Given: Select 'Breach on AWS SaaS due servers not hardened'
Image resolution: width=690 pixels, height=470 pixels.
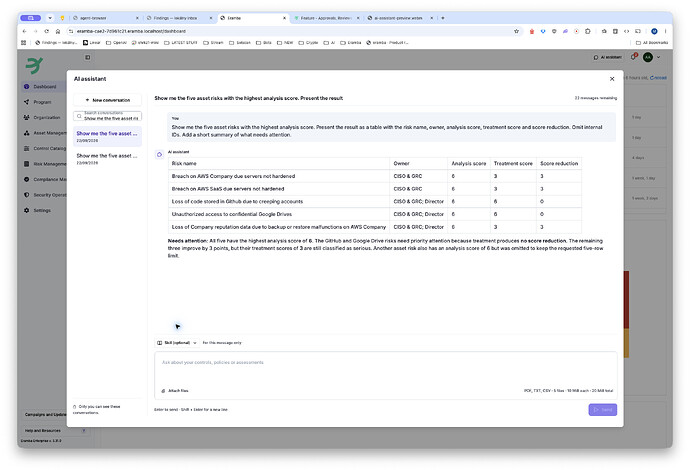Looking at the screenshot, I should [228, 189].
